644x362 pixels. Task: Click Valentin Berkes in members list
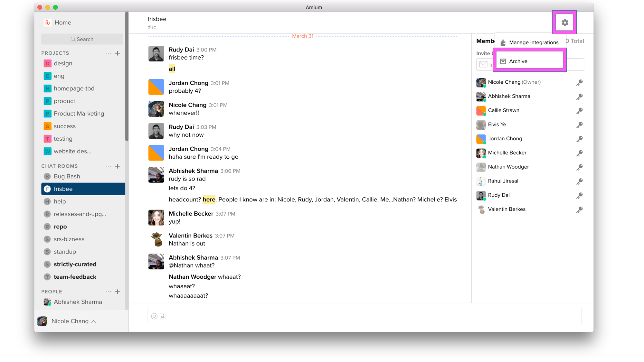507,209
